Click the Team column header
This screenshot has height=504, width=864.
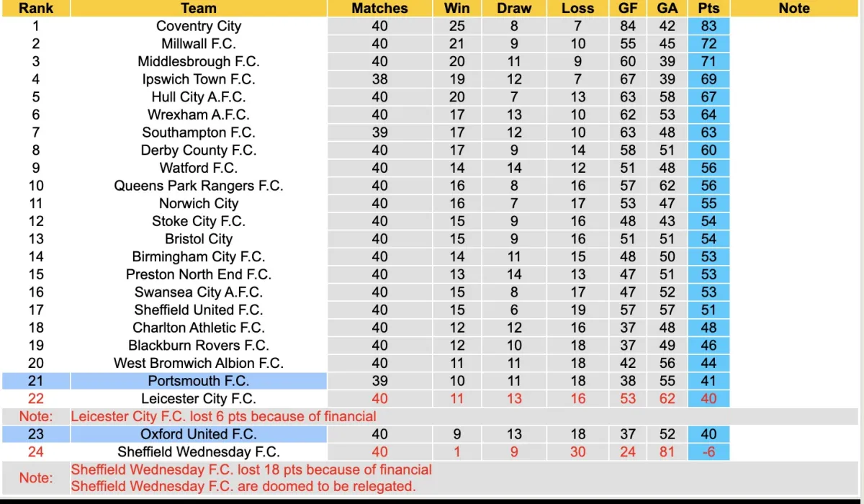pos(199,9)
